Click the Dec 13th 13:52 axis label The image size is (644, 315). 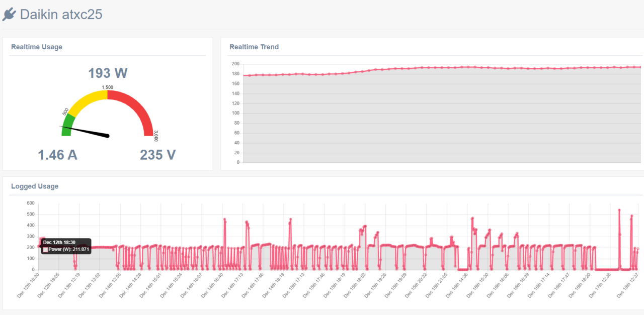tap(89, 285)
